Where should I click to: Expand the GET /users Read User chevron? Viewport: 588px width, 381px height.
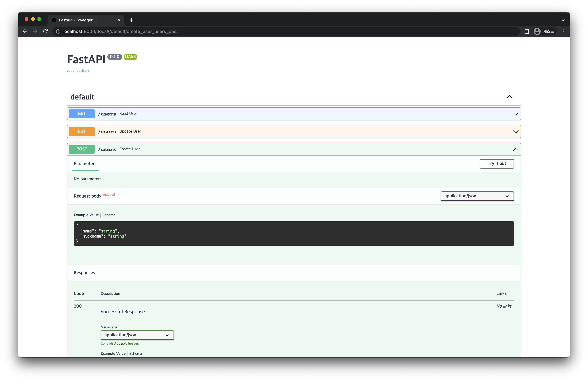pos(516,114)
